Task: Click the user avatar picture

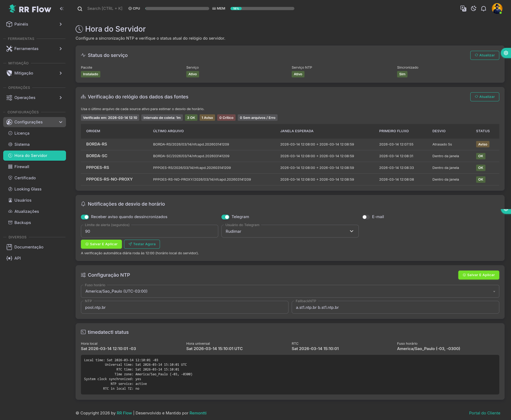Action: [497, 9]
